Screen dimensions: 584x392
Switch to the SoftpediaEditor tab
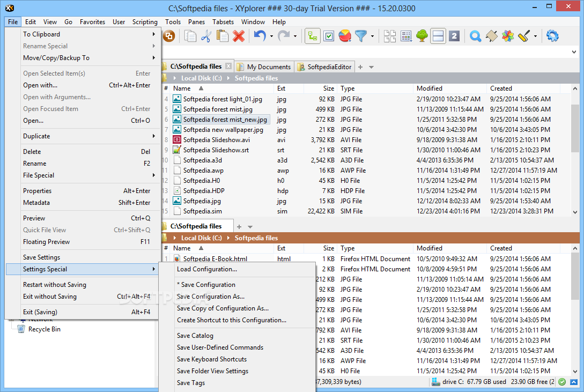coord(324,67)
